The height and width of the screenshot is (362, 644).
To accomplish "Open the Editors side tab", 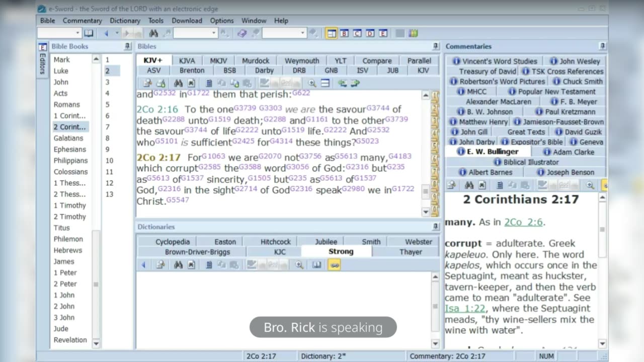I will (42, 59).
